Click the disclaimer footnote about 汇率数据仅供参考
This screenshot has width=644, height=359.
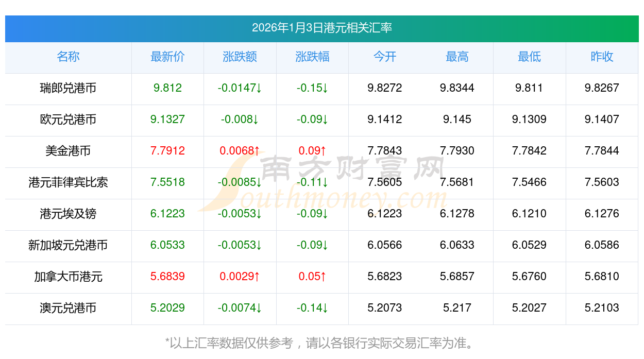tap(321, 343)
